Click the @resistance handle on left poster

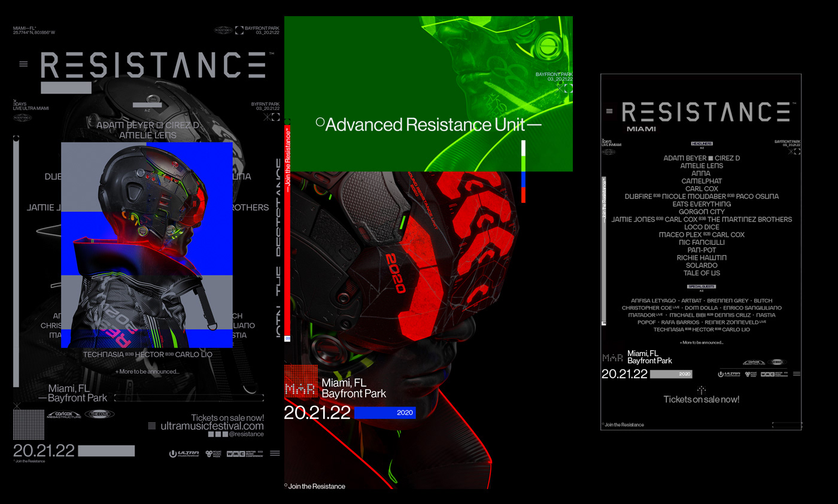(247, 435)
